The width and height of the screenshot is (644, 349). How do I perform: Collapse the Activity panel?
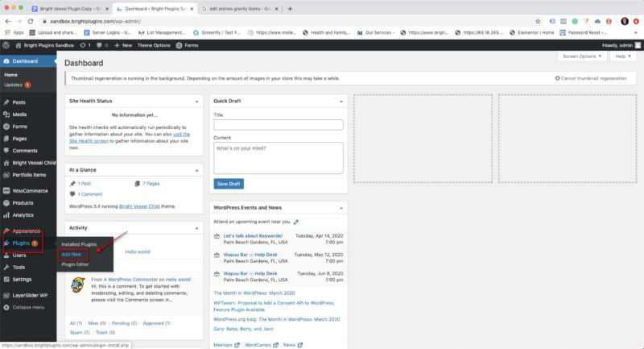196,228
